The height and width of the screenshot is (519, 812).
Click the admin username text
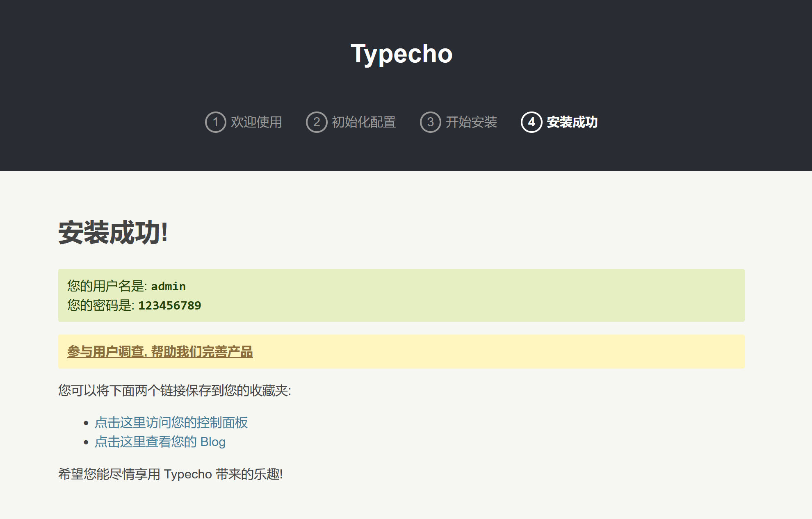[x=168, y=286]
